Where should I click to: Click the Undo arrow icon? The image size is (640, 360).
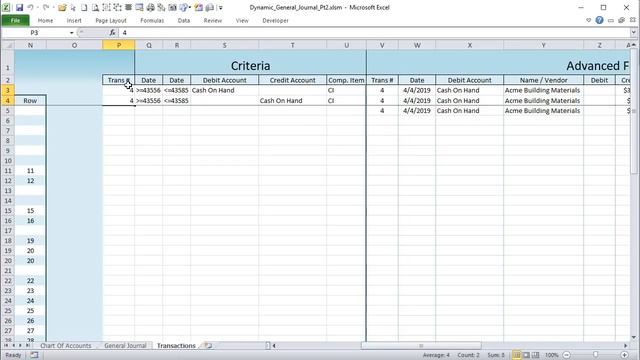pyautogui.click(x=30, y=7)
